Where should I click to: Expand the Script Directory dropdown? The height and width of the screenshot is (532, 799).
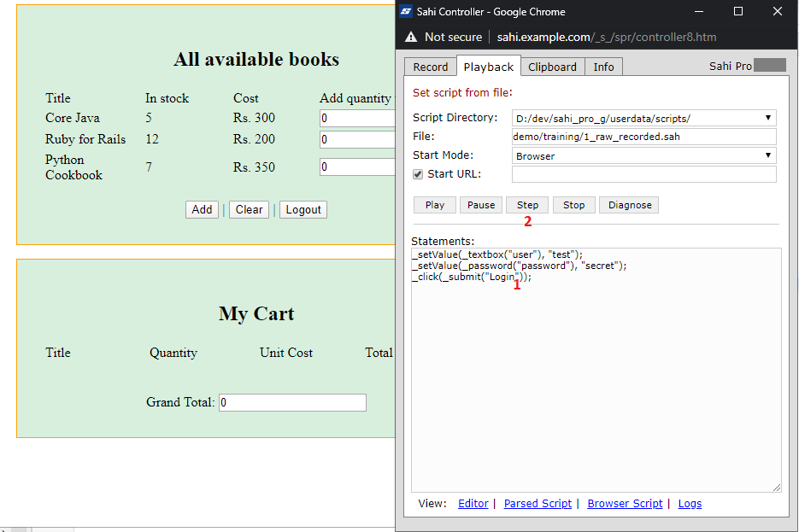coord(643,118)
